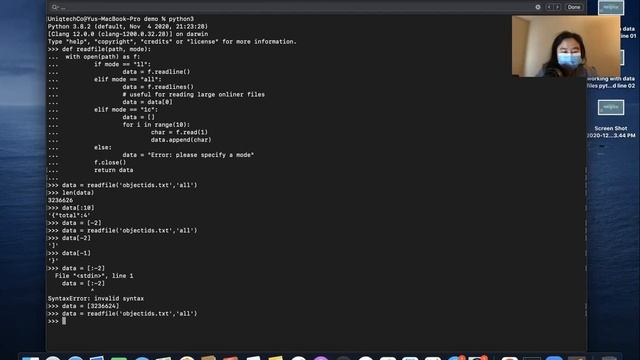Image resolution: width=640 pixels, height=360 pixels.
Task: Clear the find bar search text
Action: [x=538, y=7]
